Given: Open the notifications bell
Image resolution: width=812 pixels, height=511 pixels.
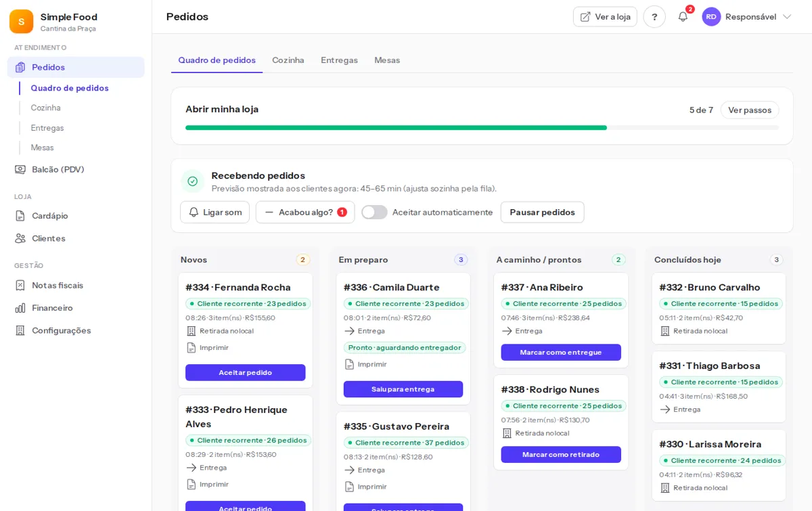Looking at the screenshot, I should tap(683, 17).
